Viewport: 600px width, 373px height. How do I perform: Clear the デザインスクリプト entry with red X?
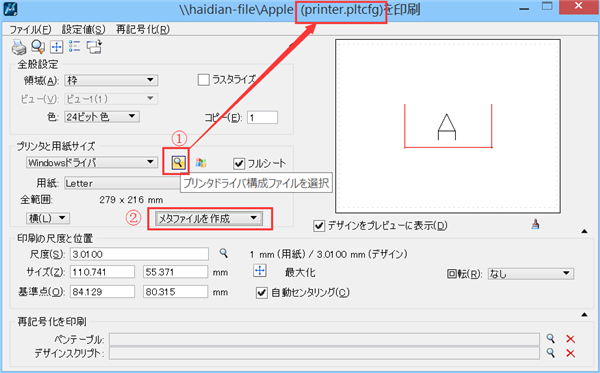tap(570, 353)
